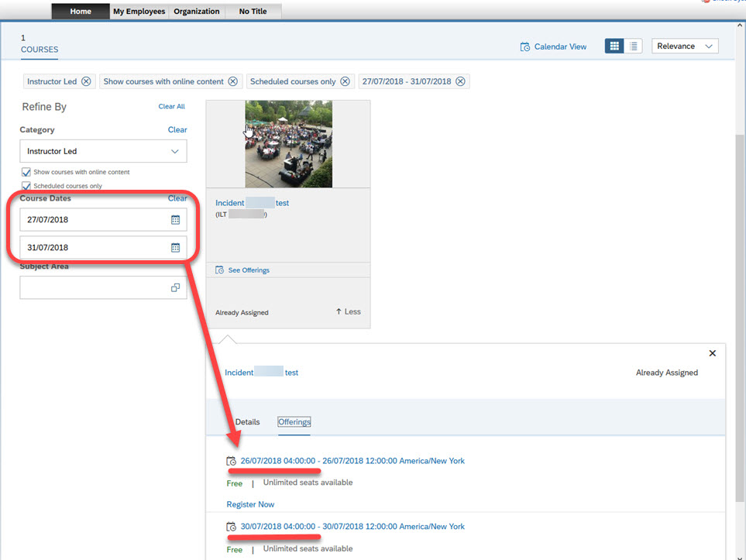Open calendar picker for start date 27/07/2018
Screen dimensions: 746x560
(x=176, y=220)
